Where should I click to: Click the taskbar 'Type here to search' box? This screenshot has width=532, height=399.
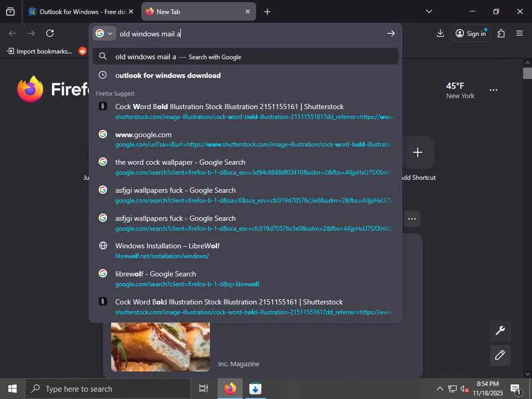pyautogui.click(x=108, y=389)
